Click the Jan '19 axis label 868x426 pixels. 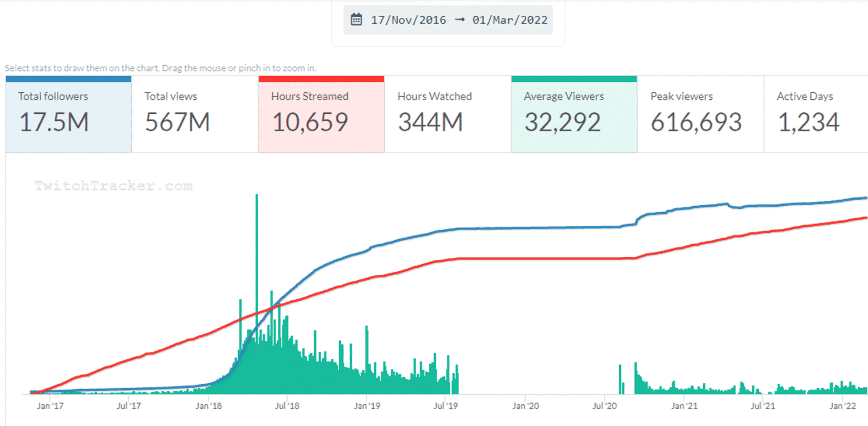367,406
